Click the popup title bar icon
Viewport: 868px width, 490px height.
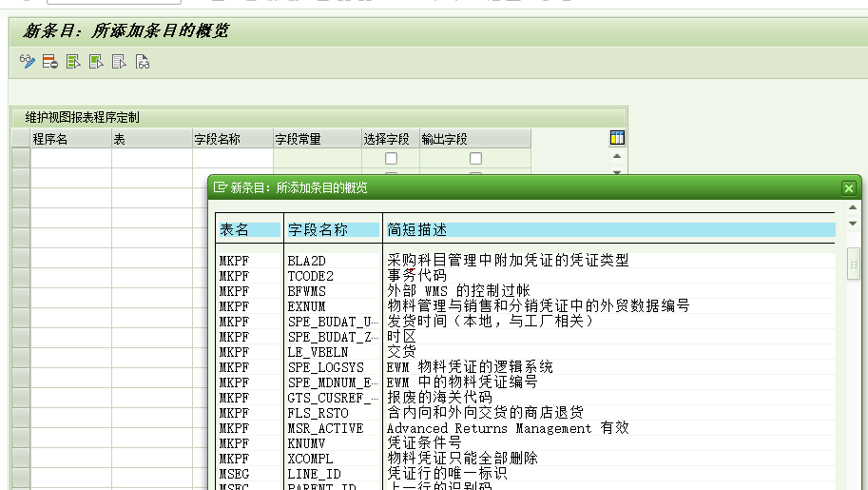coord(221,188)
